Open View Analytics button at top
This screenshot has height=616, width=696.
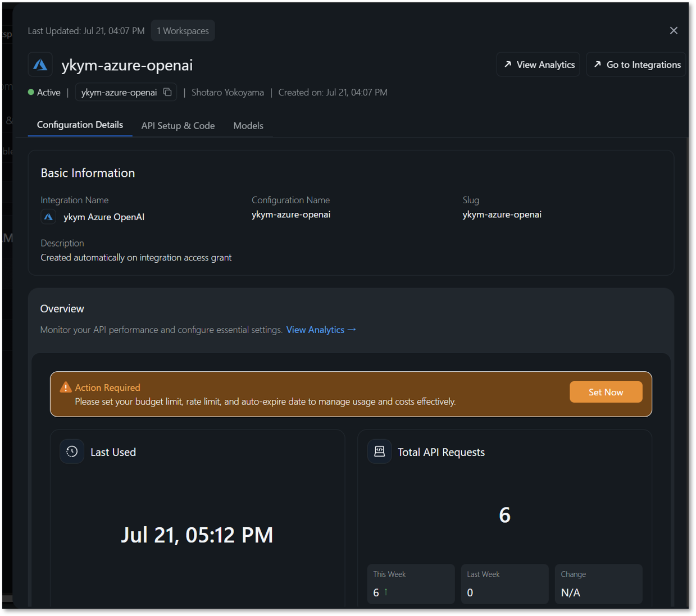coord(538,65)
